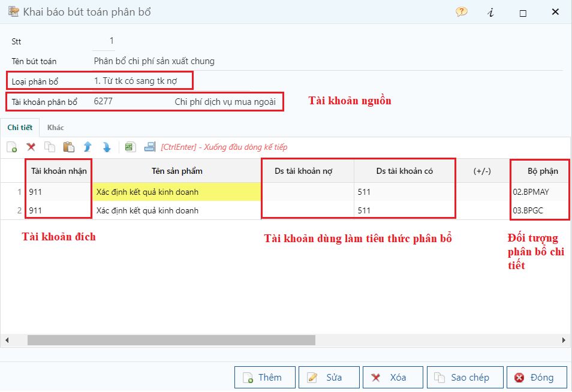
Task: Open the Loại phân bổ selection field
Action: (x=143, y=81)
